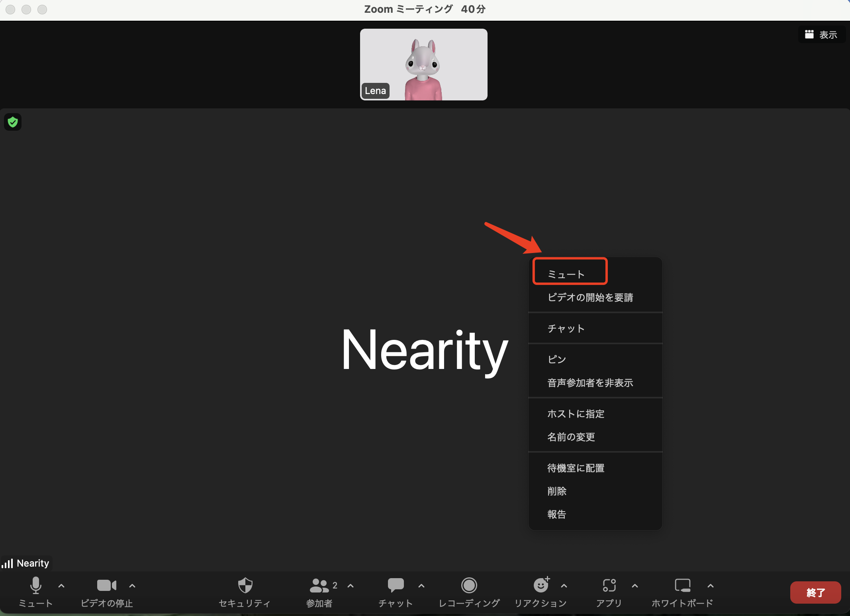
Task: Click the Nearity name label at bottom-left
Action: point(33,563)
